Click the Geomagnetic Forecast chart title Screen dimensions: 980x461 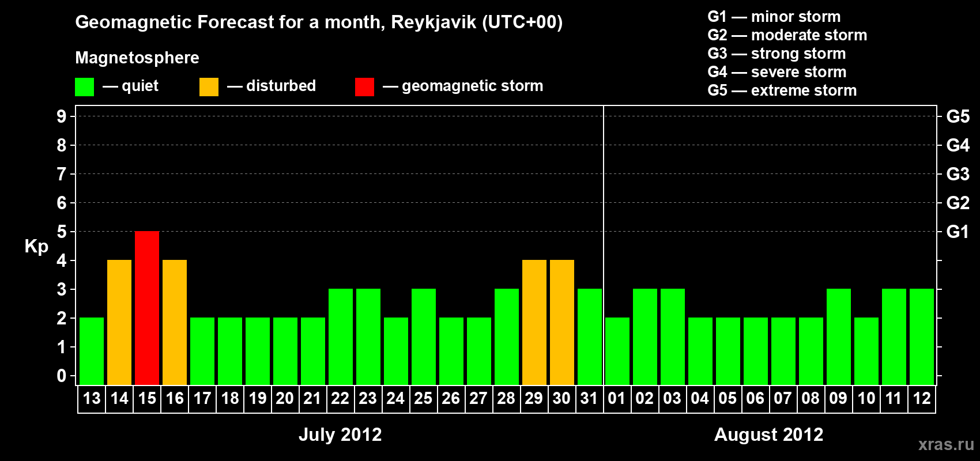[319, 22]
